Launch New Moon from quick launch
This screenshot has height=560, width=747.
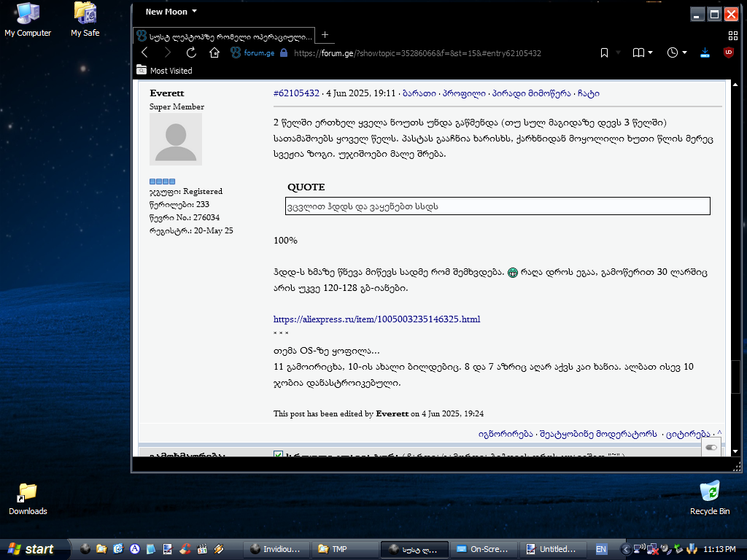85,549
